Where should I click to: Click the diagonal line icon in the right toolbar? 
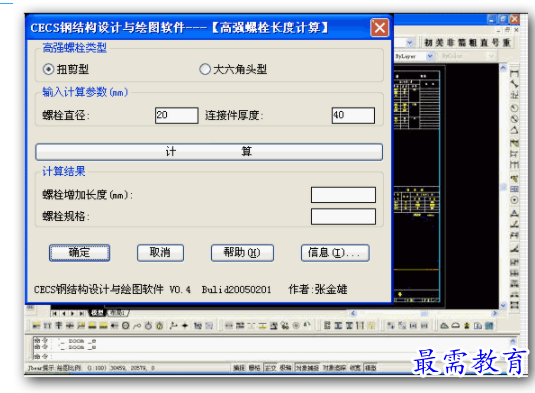(514, 84)
